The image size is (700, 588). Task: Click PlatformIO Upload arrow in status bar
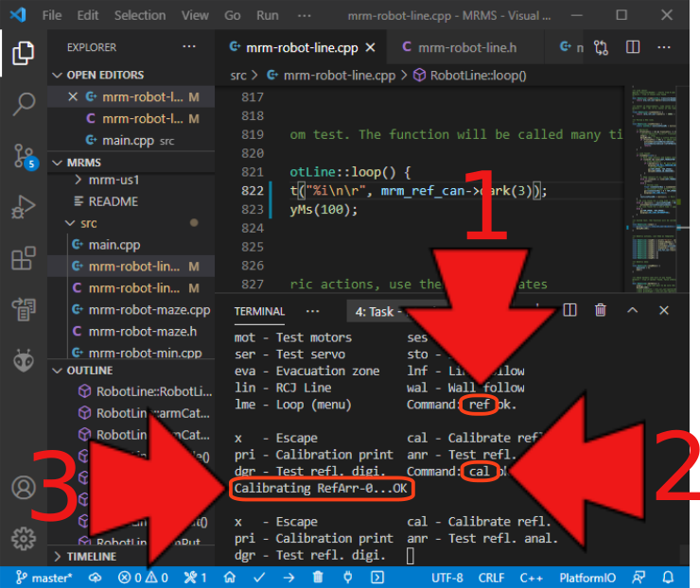point(289,577)
